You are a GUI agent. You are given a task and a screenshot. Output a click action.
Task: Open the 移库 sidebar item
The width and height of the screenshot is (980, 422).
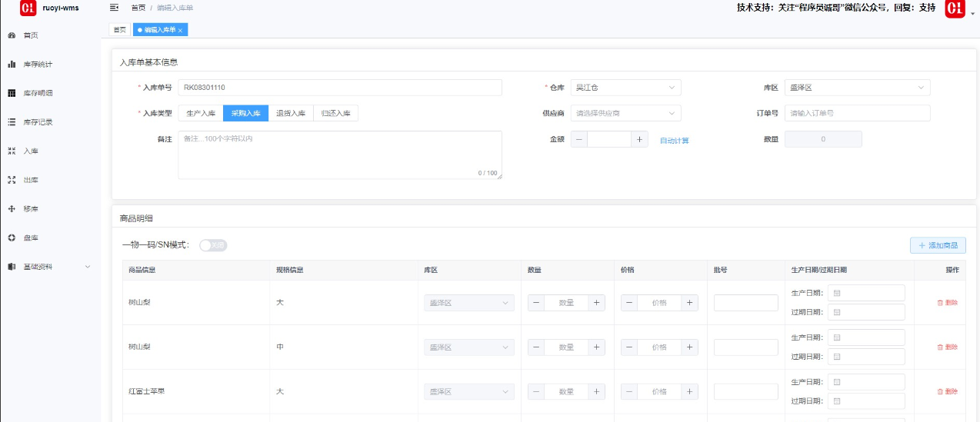coord(30,209)
